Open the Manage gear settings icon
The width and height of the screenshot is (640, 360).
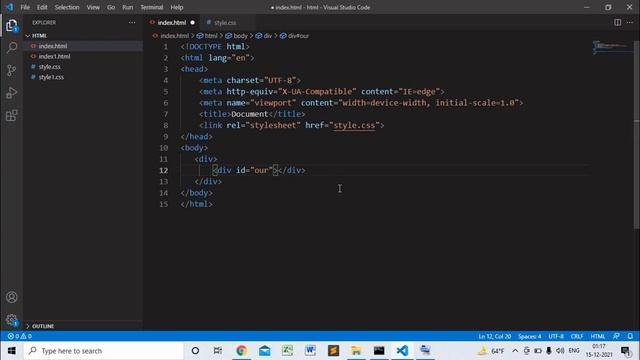tap(11, 320)
